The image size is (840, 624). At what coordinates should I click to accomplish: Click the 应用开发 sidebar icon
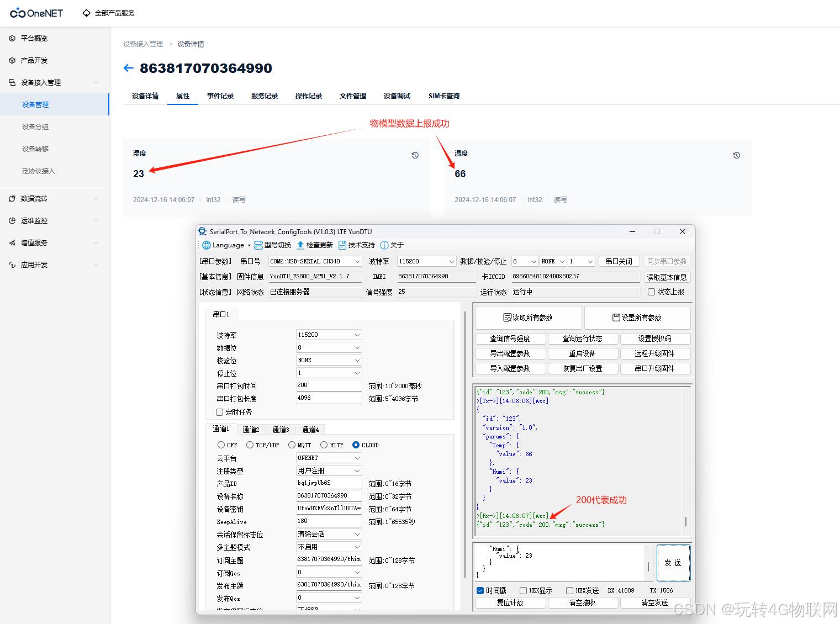coord(12,265)
